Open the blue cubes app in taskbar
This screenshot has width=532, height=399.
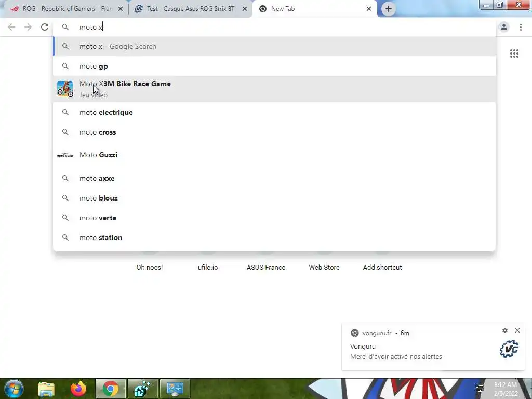point(143,389)
